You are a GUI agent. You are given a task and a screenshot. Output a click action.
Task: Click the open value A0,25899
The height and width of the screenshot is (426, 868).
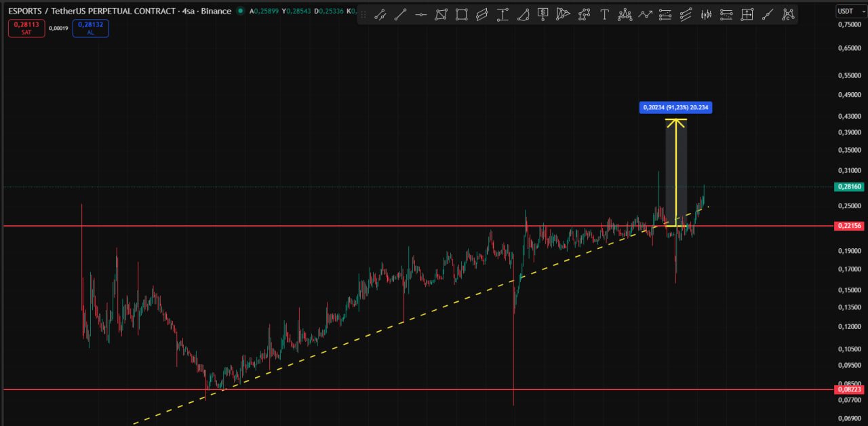(x=264, y=11)
